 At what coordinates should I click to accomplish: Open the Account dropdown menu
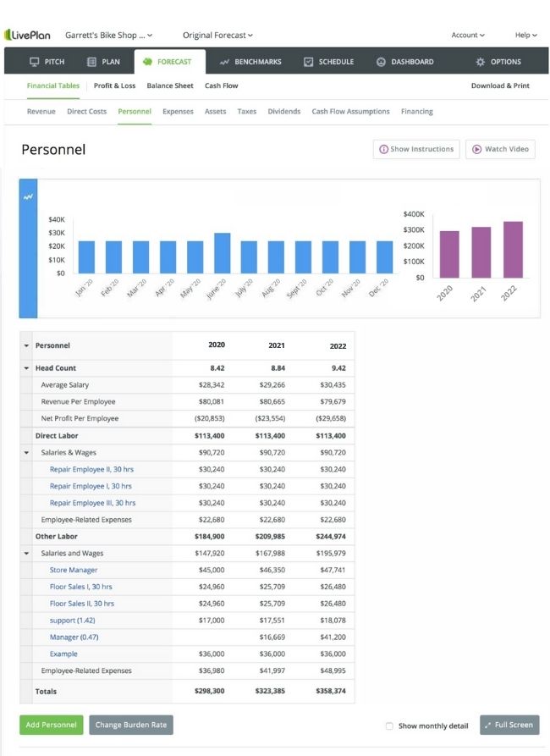468,36
